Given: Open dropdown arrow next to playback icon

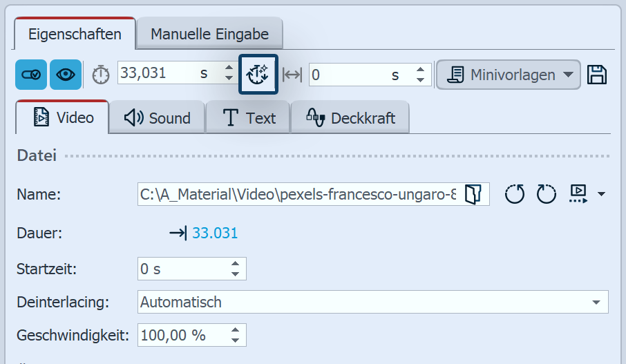Looking at the screenshot, I should click(601, 195).
